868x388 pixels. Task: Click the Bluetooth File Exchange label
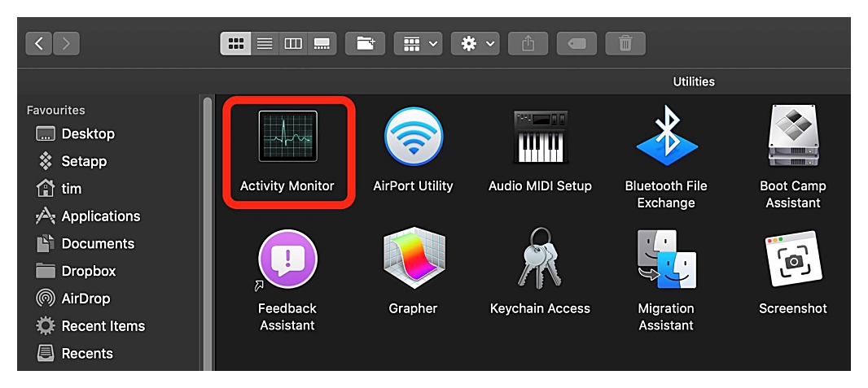[666, 194]
